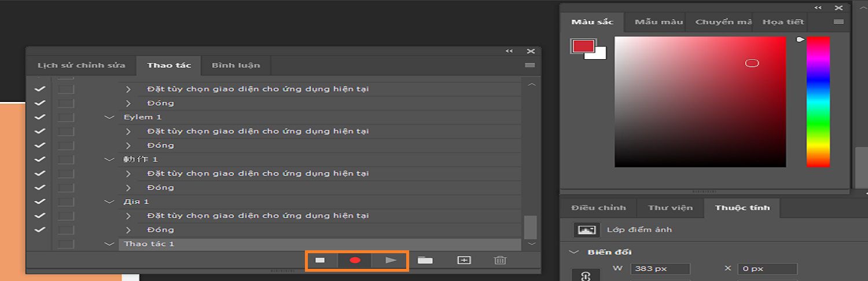Click the actions list scrollbar thumb
The image size is (868, 281).
[x=530, y=227]
